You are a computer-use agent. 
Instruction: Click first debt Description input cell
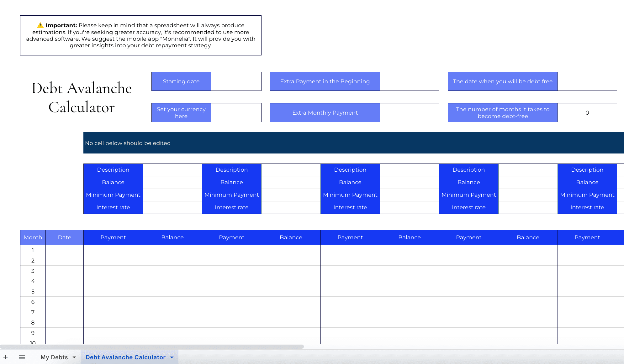[172, 169]
